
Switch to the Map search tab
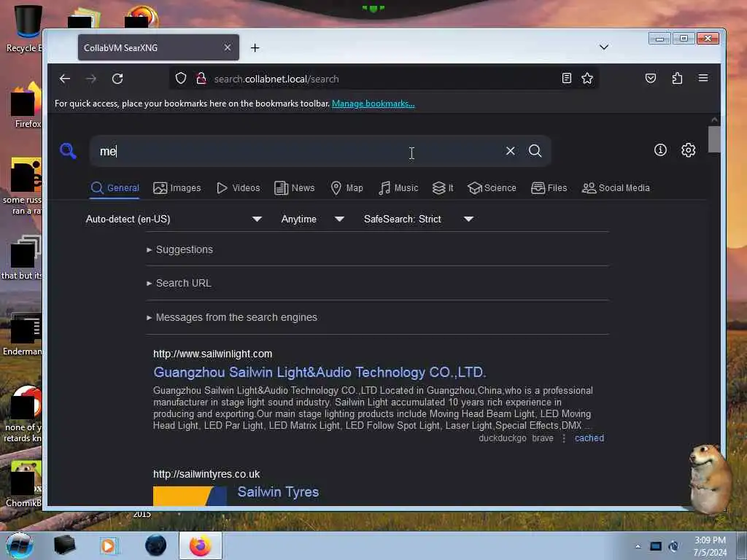(x=347, y=187)
